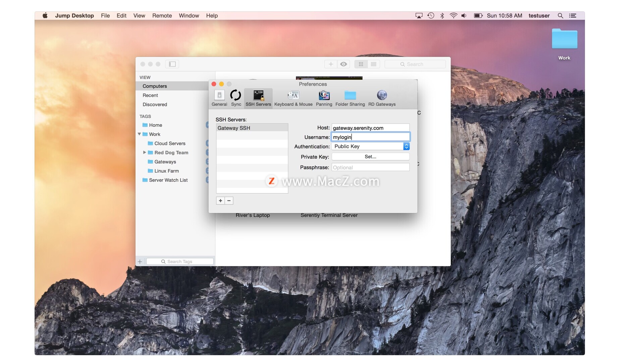This screenshot has height=362, width=644.
Task: Click the Set... private key button
Action: tap(370, 157)
